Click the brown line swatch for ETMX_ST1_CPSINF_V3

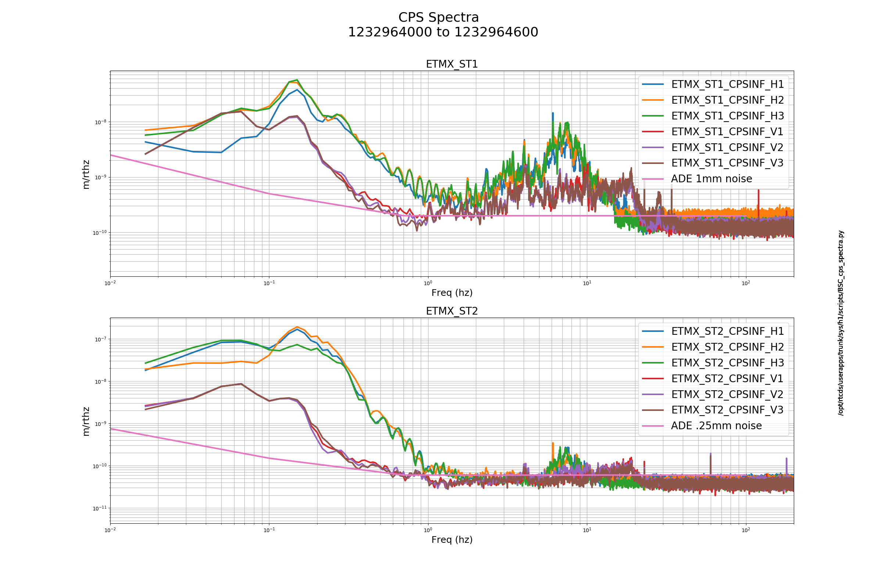coord(653,163)
